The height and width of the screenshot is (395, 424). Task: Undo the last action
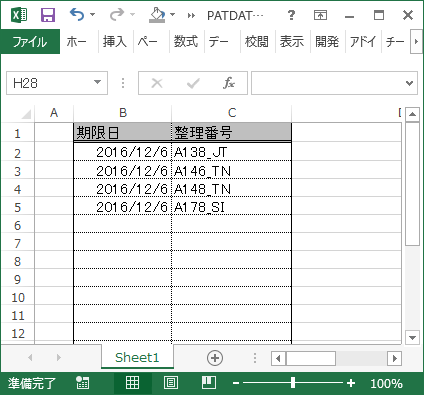(77, 15)
